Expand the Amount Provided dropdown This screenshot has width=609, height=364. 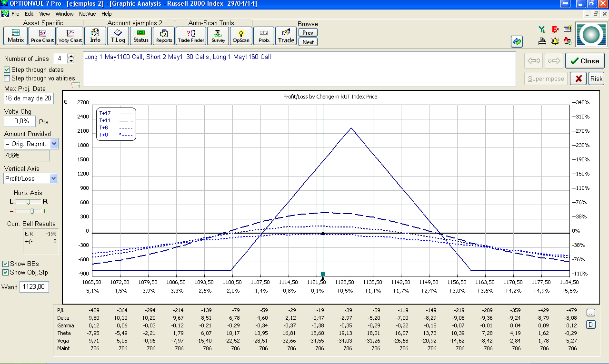(54, 144)
